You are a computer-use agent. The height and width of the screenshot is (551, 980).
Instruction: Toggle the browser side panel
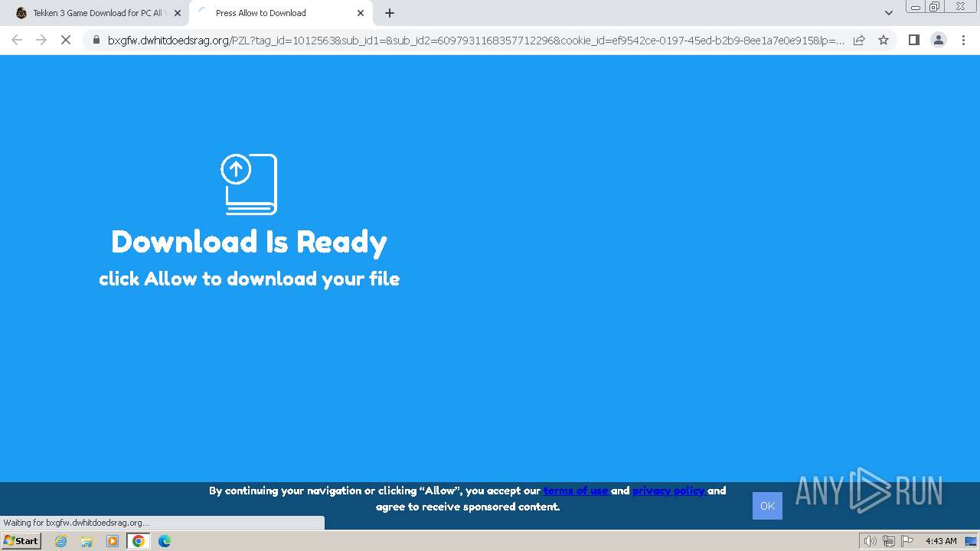[x=913, y=40]
